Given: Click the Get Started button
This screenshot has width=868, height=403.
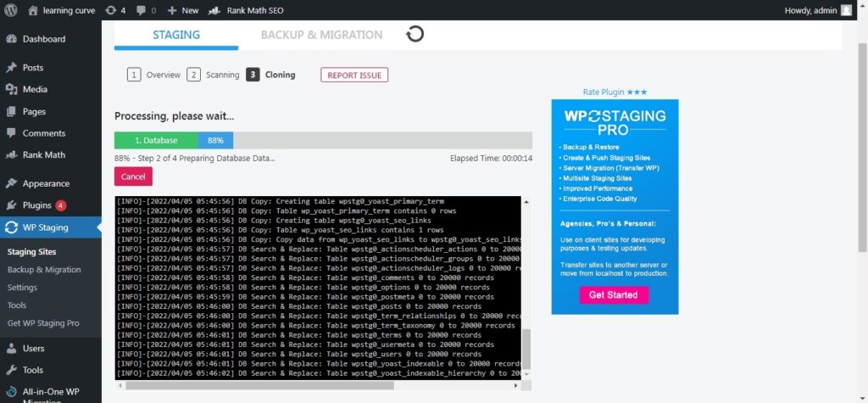Looking at the screenshot, I should [x=614, y=295].
